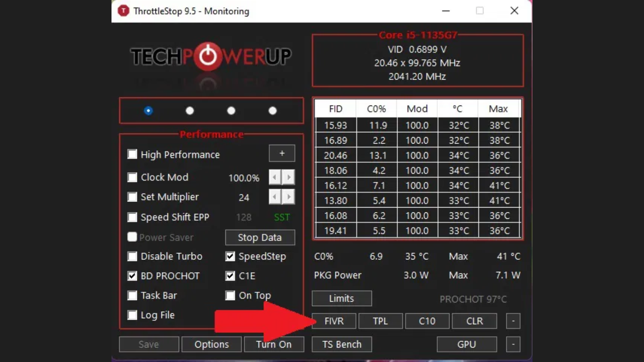Click the FID column header

coord(336,109)
